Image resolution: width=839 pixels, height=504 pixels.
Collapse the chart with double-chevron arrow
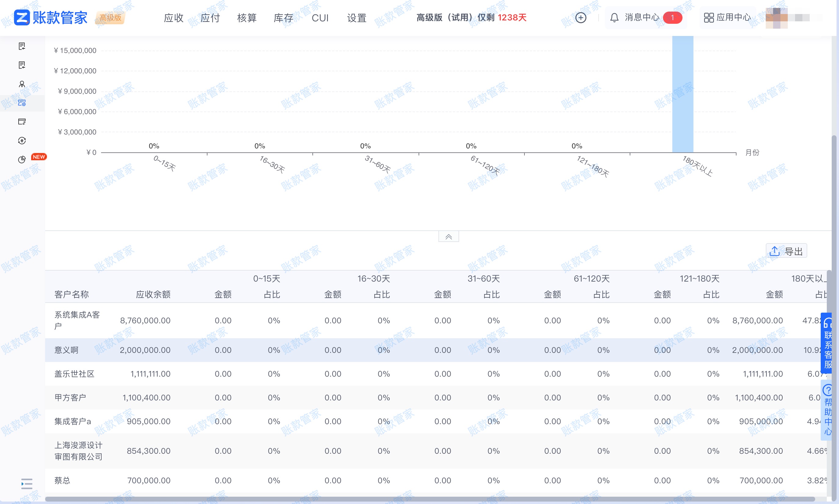(448, 237)
